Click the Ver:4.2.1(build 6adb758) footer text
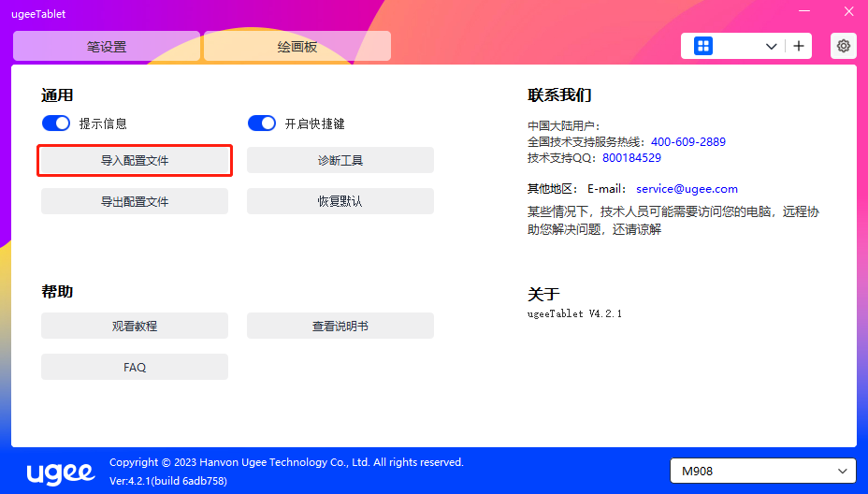The image size is (868, 494). point(168,481)
